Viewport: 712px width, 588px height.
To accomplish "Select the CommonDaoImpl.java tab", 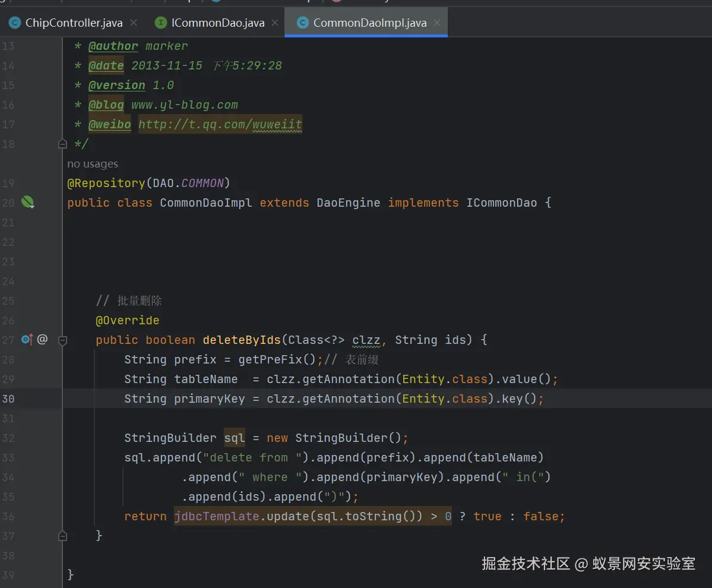I will click(366, 23).
